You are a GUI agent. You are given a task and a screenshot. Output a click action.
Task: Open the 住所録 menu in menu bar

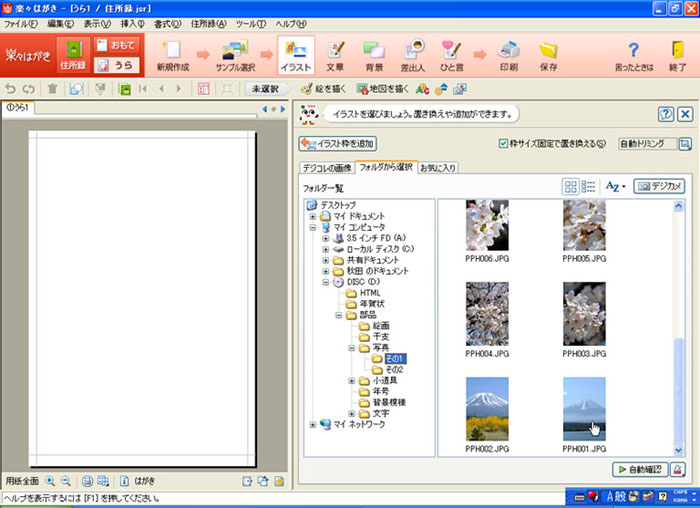(x=206, y=22)
